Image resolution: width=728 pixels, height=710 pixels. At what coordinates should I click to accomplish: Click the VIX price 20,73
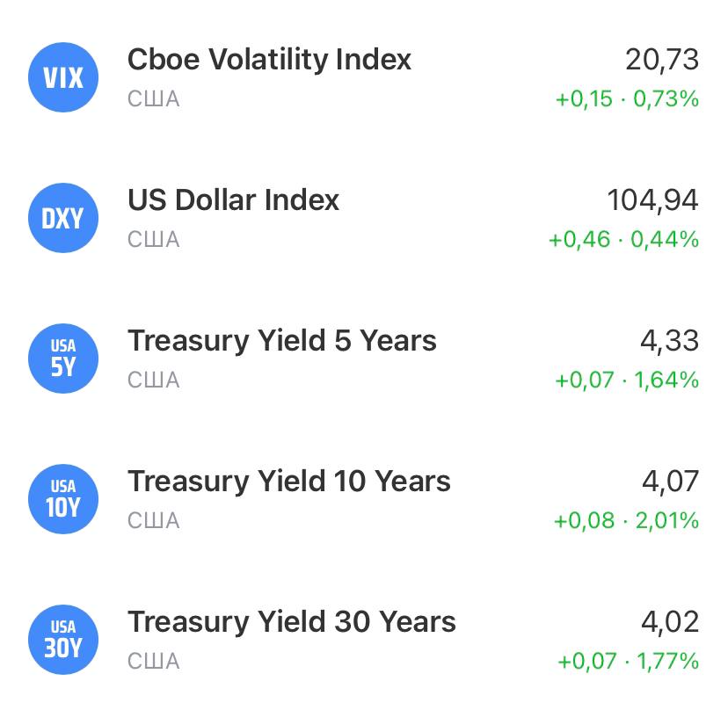pos(662,60)
